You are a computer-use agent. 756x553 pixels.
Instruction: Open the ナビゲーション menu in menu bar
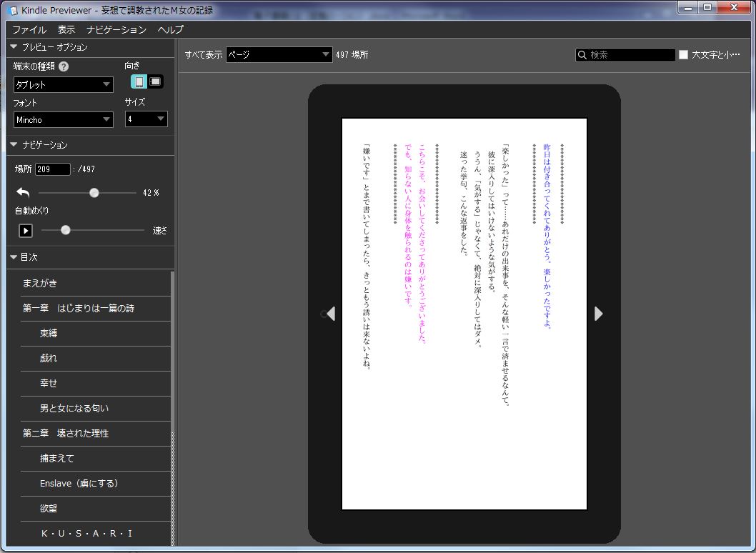point(116,30)
